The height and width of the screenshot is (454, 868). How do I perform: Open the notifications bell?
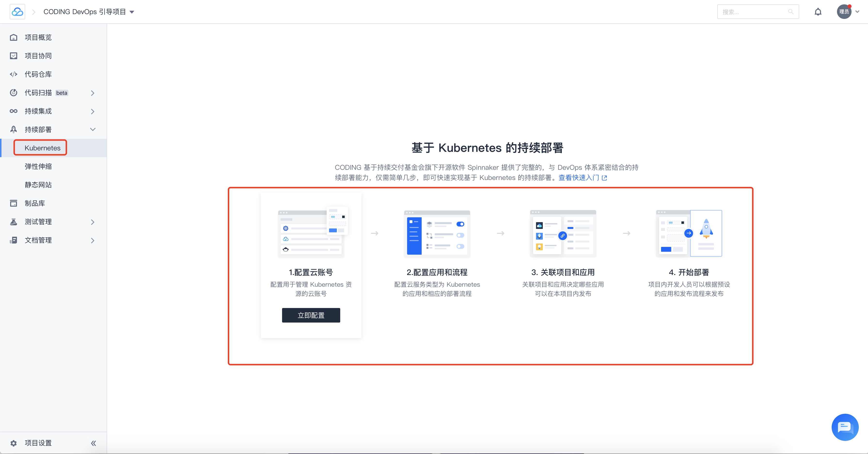[x=818, y=12]
